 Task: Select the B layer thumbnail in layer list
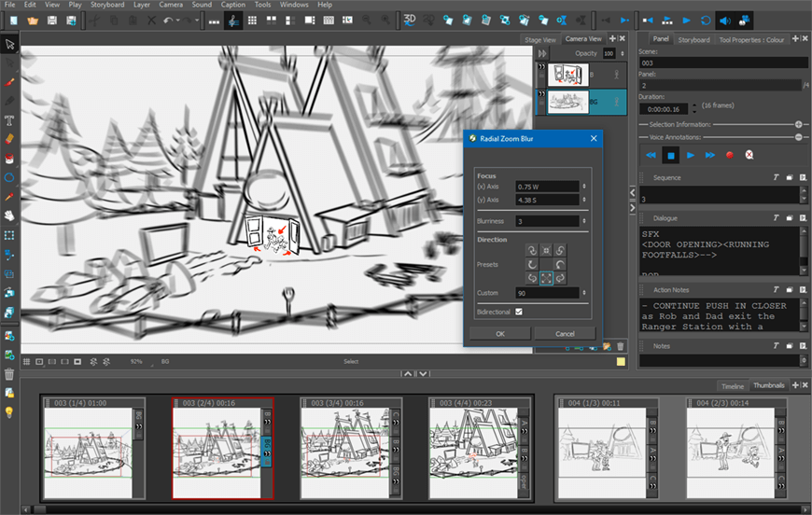pos(568,75)
